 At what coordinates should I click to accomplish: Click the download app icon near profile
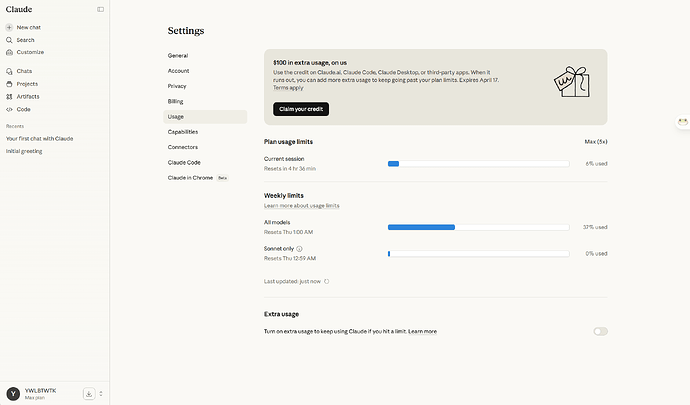(x=89, y=394)
